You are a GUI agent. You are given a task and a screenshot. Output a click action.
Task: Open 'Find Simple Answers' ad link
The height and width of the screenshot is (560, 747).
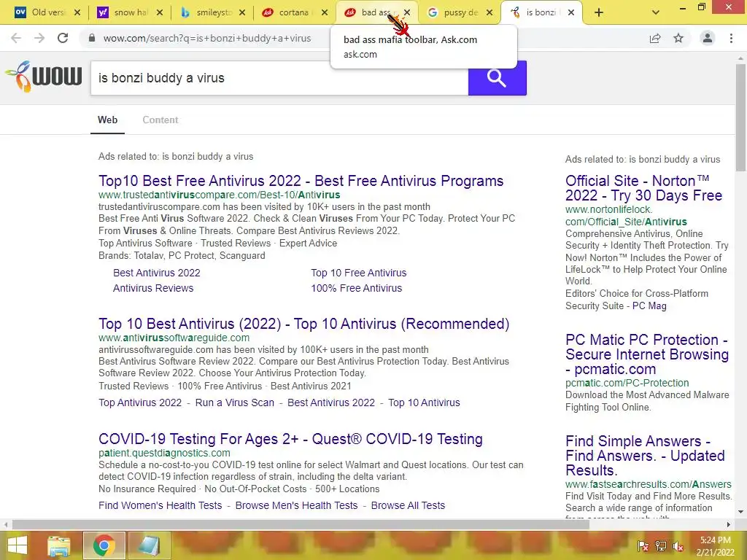tap(645, 456)
